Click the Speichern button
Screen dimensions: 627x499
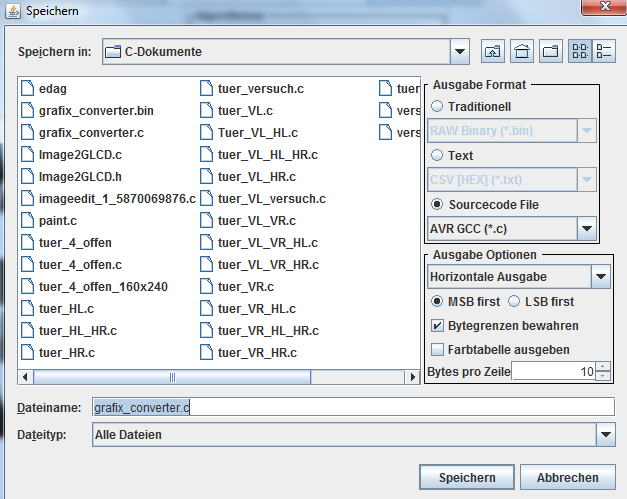point(467,477)
